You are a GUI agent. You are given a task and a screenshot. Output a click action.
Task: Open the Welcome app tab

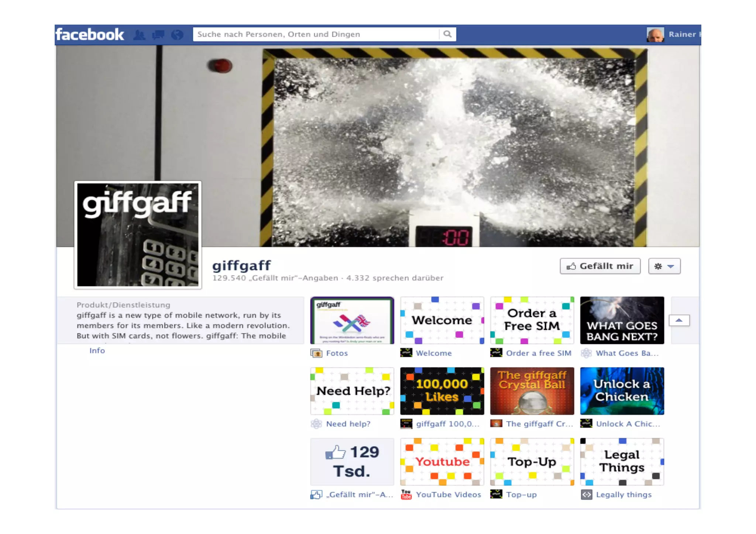442,320
